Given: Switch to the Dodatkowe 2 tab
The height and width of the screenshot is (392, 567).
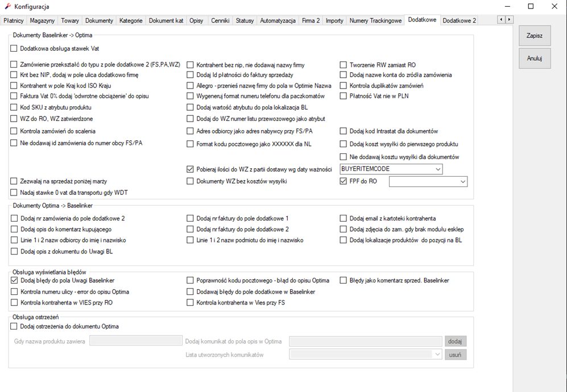Looking at the screenshot, I should [460, 20].
